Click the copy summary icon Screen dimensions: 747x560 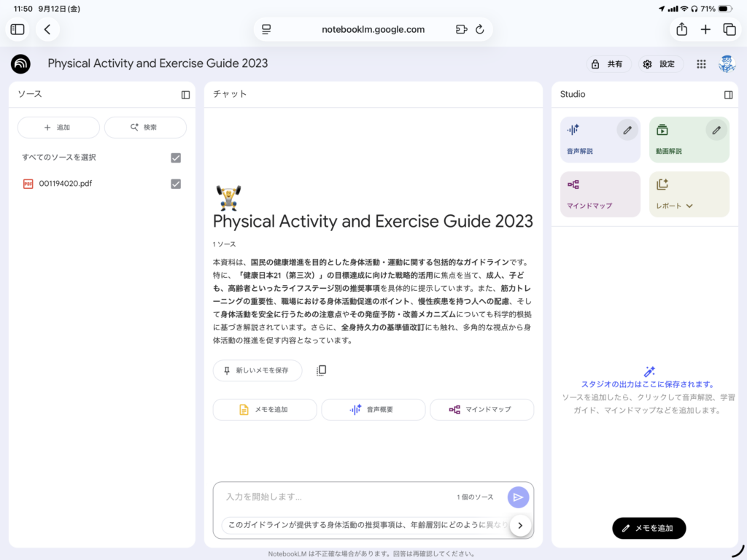click(321, 370)
